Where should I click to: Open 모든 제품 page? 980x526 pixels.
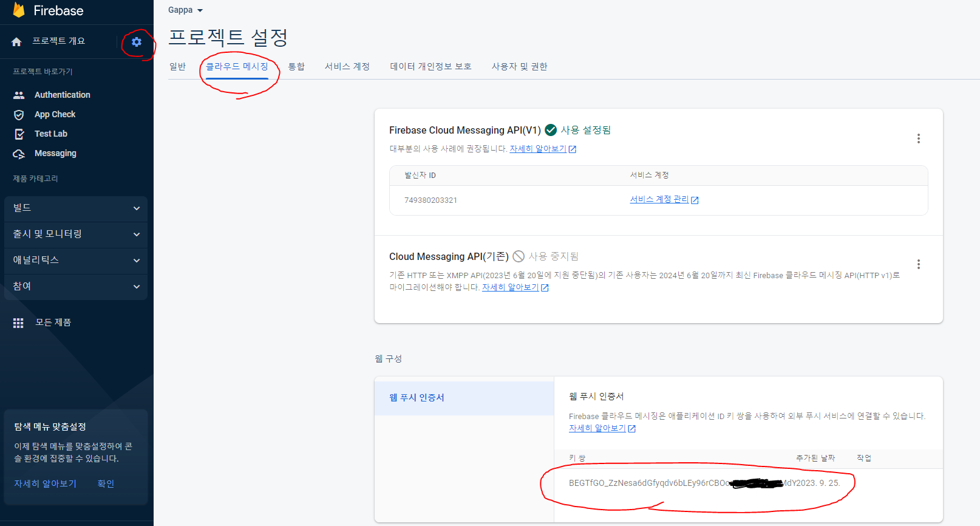[x=53, y=323]
